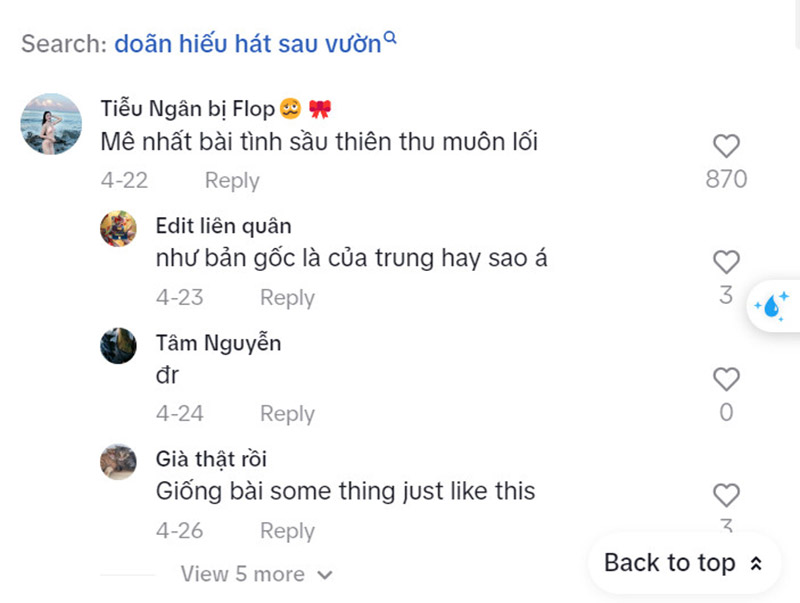Screen dimensions: 800x603
Task: Click the search magnifier icon beside query
Action: (x=391, y=39)
